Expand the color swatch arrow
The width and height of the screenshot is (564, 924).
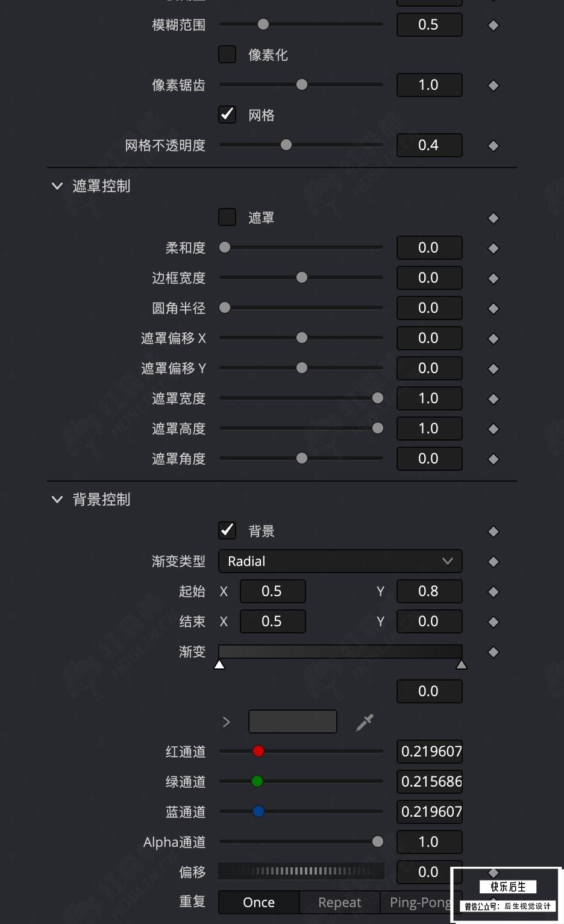click(x=227, y=722)
